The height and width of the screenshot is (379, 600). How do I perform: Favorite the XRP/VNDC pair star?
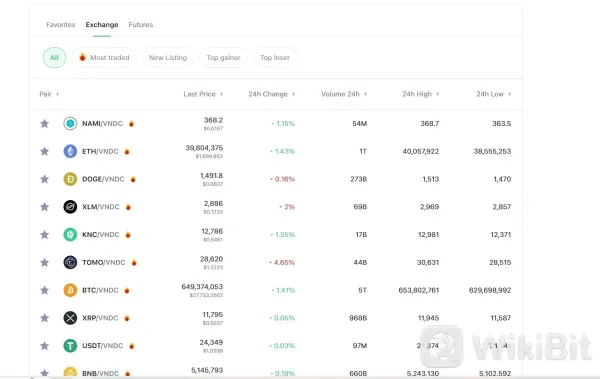coord(44,318)
